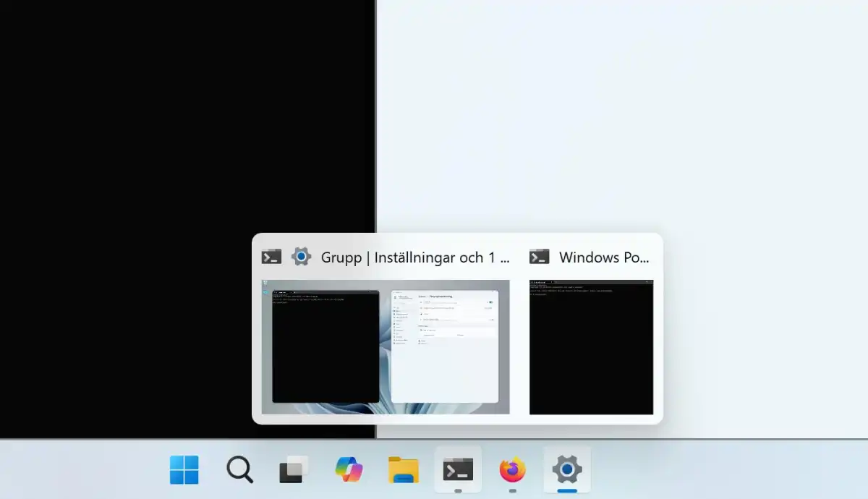This screenshot has width=868, height=499.
Task: Open File Explorer from the taskbar
Action: point(403,470)
